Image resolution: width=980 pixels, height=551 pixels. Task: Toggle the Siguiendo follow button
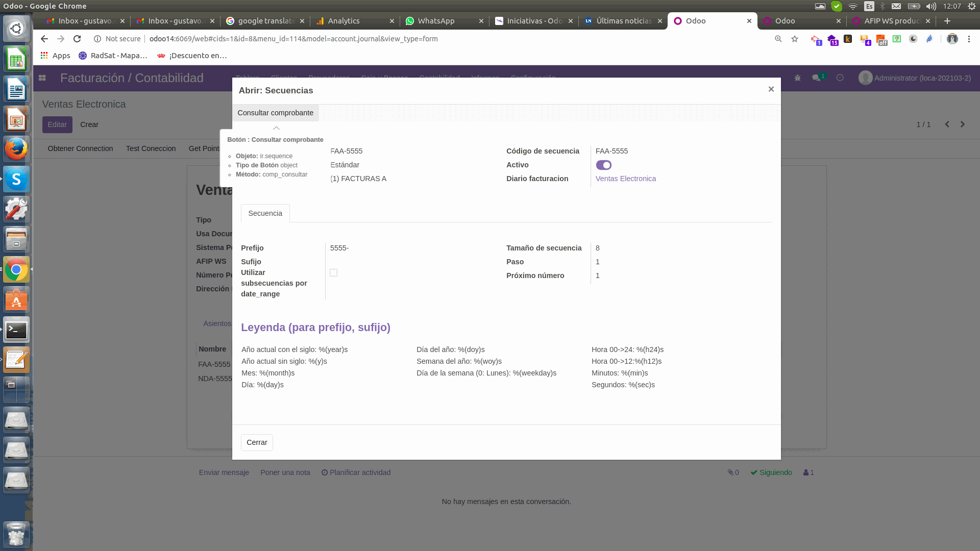pyautogui.click(x=771, y=472)
